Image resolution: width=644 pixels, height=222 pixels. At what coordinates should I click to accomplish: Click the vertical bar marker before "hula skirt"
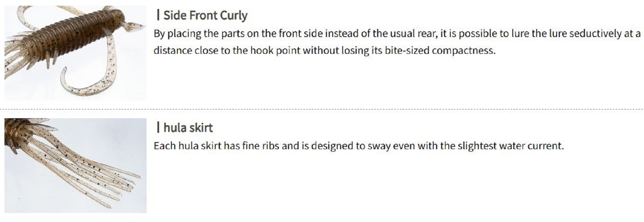tap(158, 127)
